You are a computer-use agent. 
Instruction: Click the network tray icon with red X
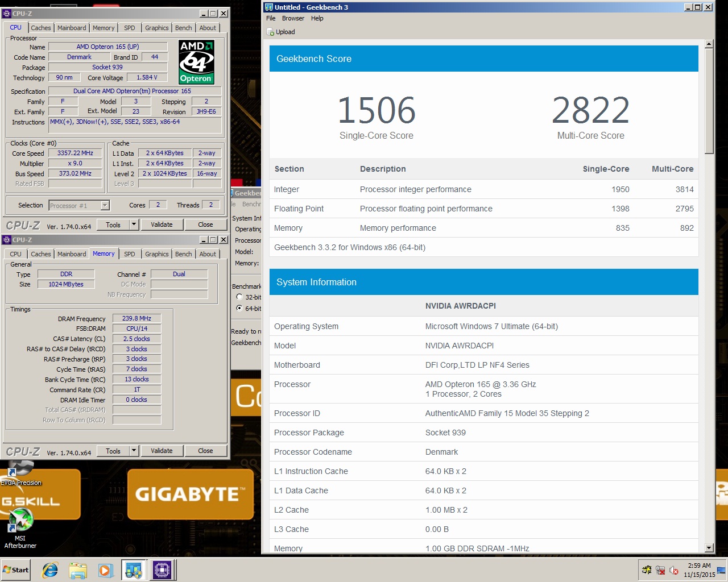coord(660,570)
